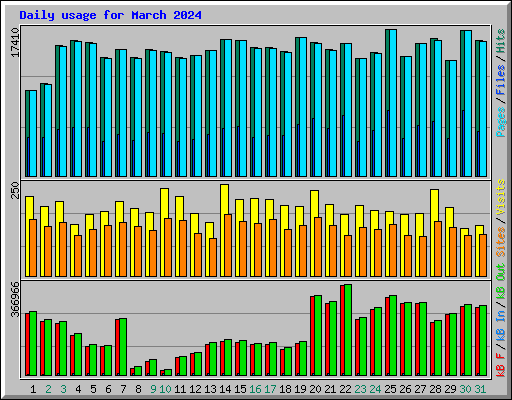Click the 17410 axis label
The width and height of the screenshot is (512, 400).
[15, 42]
